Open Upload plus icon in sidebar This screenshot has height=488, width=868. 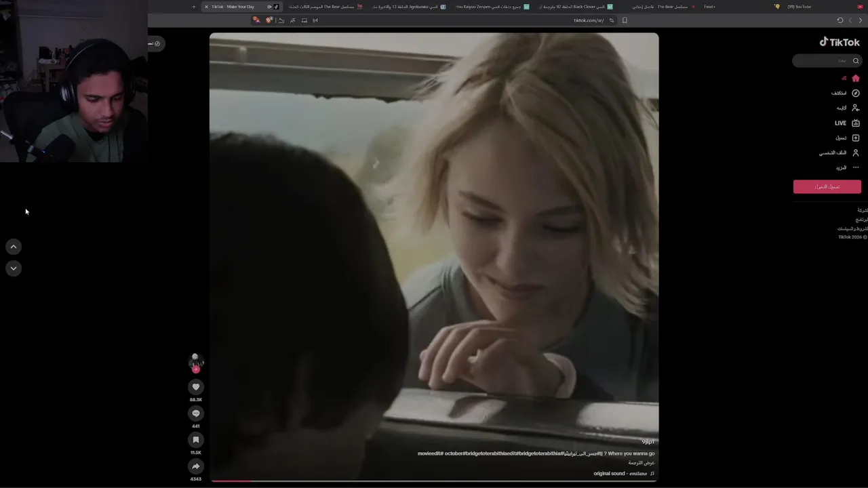pos(856,138)
